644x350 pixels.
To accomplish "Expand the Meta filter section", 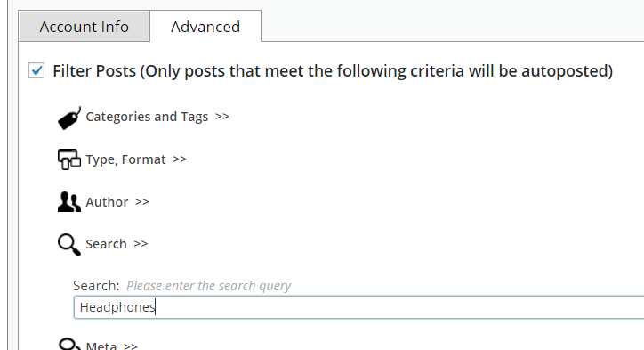I will tap(112, 346).
